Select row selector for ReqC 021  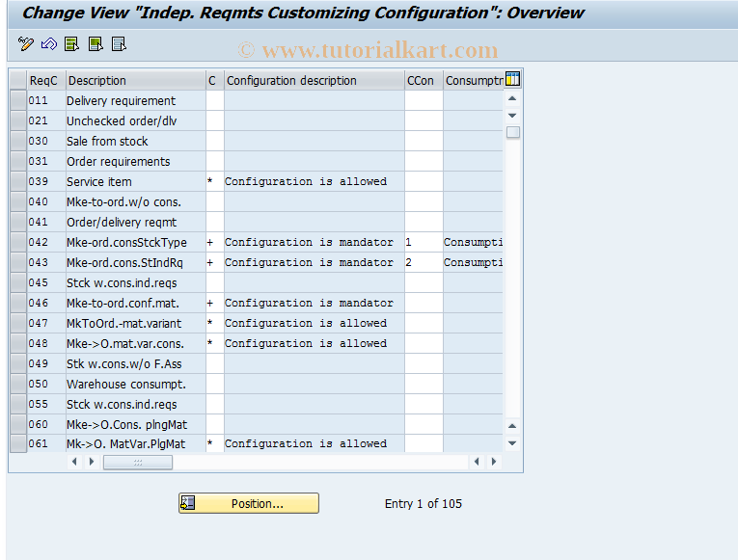click(x=18, y=120)
